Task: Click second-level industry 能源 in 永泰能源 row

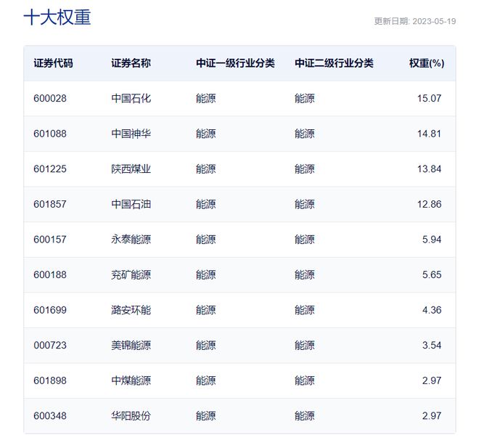Action: click(x=305, y=240)
